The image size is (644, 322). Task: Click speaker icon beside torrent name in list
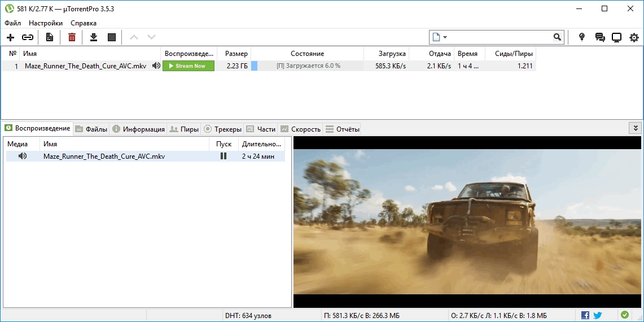[156, 66]
